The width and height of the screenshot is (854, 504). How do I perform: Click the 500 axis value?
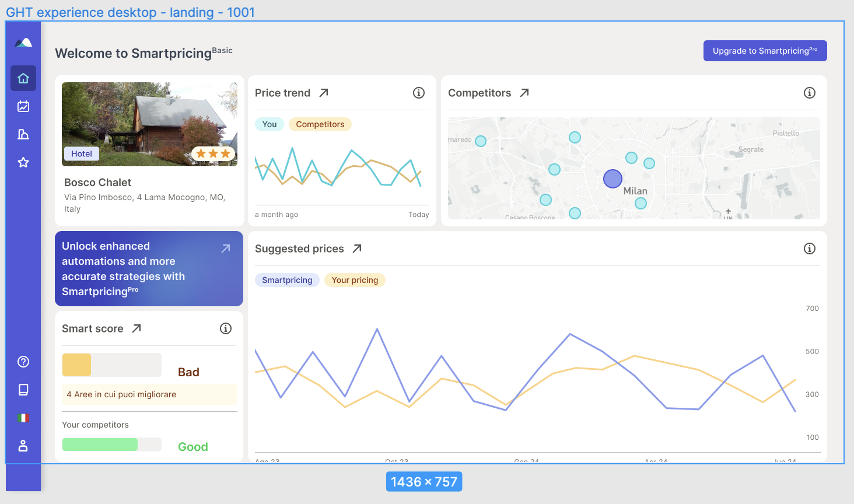click(812, 352)
